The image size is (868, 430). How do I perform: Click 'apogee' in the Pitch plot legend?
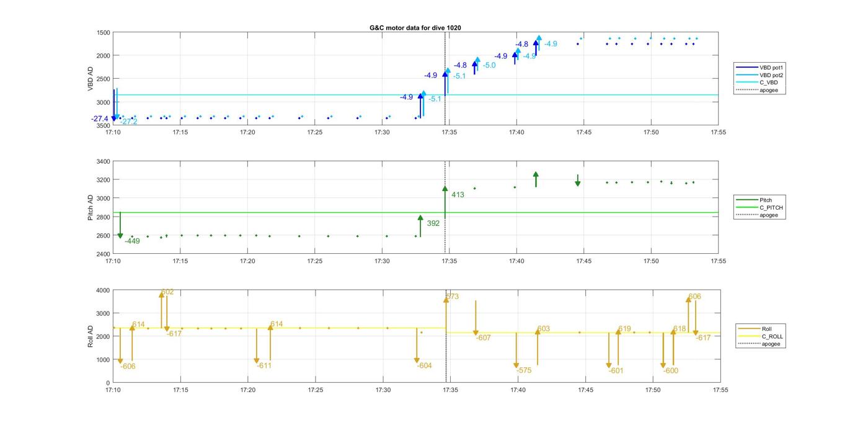[x=769, y=215]
